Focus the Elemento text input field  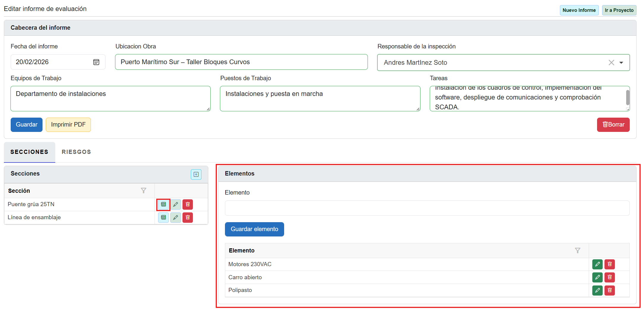click(x=427, y=208)
